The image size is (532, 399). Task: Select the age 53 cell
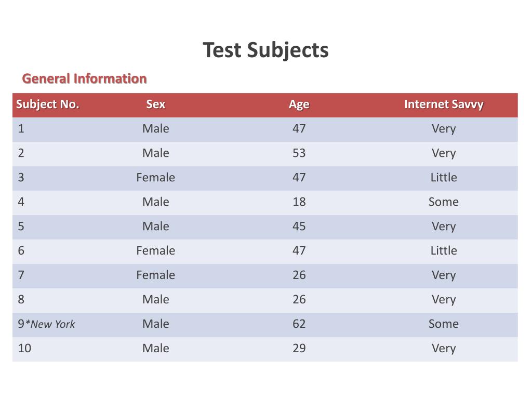[x=299, y=153]
